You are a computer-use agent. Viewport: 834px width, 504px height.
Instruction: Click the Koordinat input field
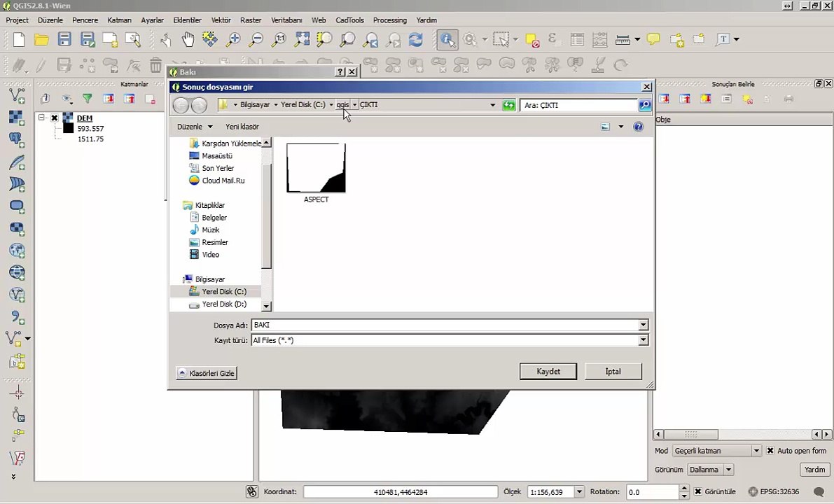pos(401,492)
